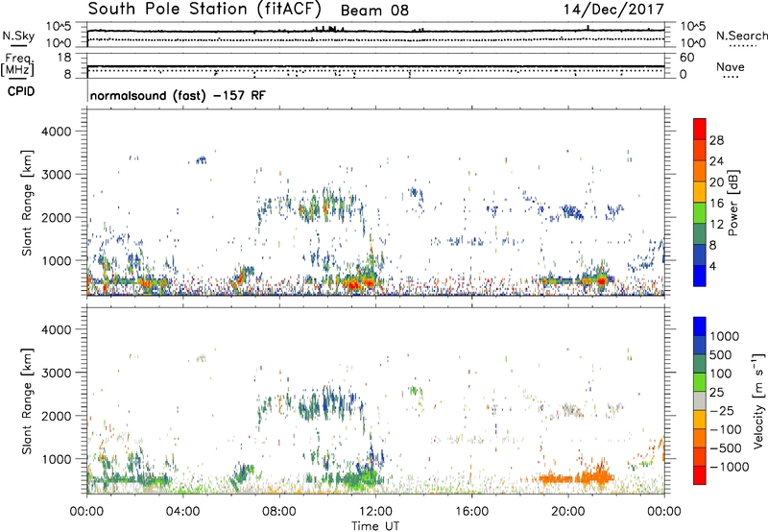Screen dimensions: 768x532
Task: Click the '16:00' time axis tick label
Action: (x=471, y=512)
